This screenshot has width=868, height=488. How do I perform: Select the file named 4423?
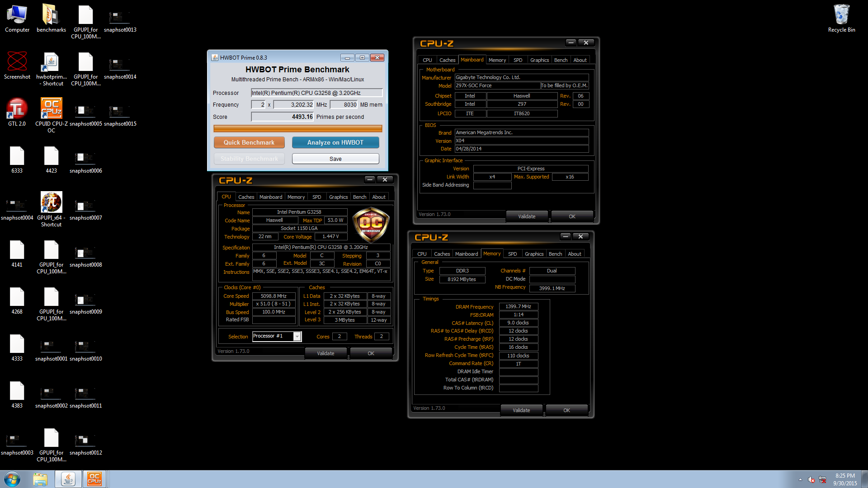tap(51, 159)
